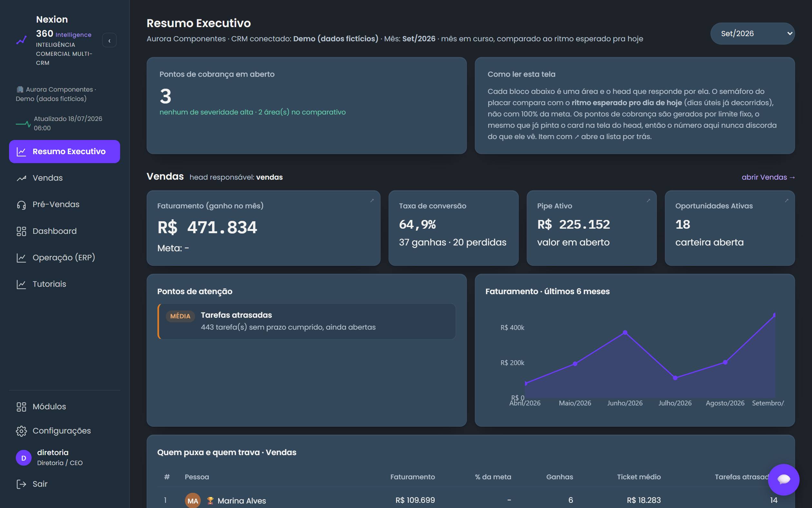The width and height of the screenshot is (812, 508).
Task: Click the pulse icon next to Atualizado
Action: (23, 124)
